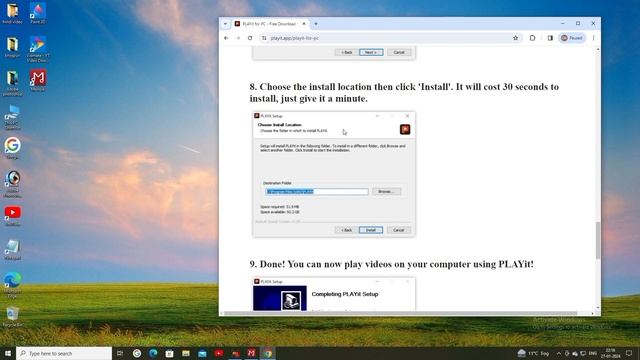The height and width of the screenshot is (360, 640).
Task: Open Task View on taskbar
Action: 120,353
